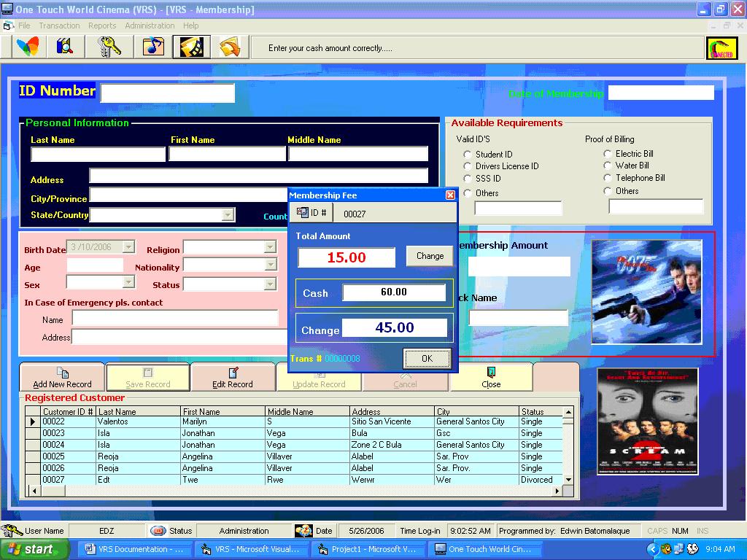This screenshot has width=747, height=560.
Task: Click the keys icon in the toolbar
Action: point(109,47)
